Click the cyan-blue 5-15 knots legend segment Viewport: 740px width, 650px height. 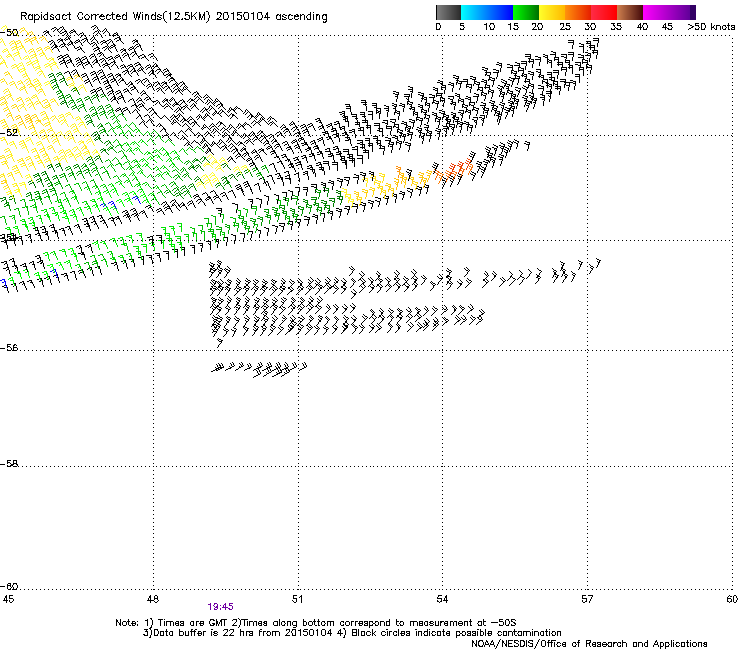coord(487,12)
